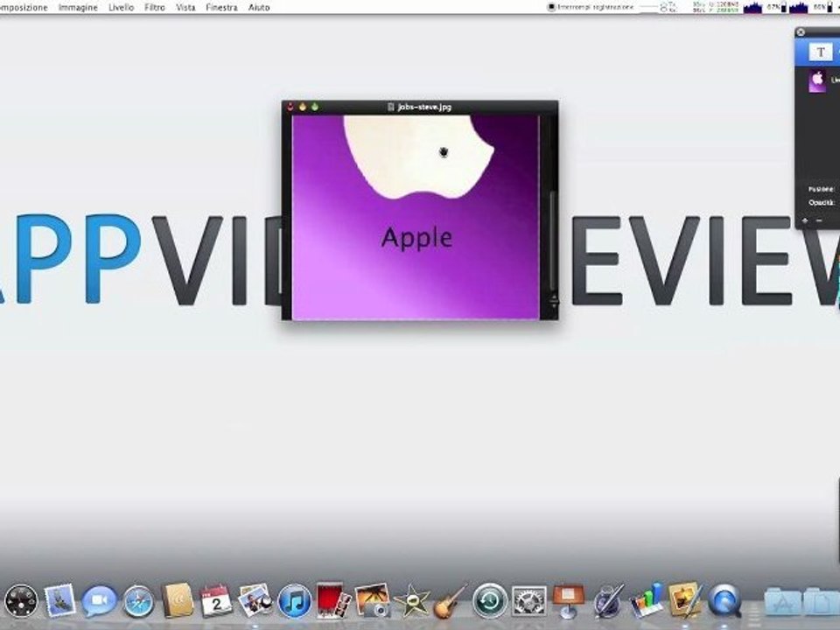840x630 pixels.
Task: Click the network speed monitor in menu bar
Action: [715, 7]
